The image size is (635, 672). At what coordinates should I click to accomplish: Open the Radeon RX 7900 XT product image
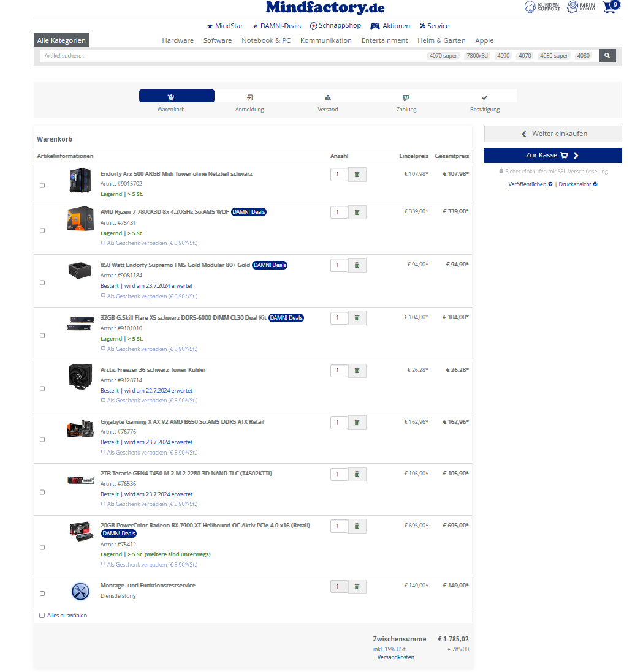[x=82, y=532]
